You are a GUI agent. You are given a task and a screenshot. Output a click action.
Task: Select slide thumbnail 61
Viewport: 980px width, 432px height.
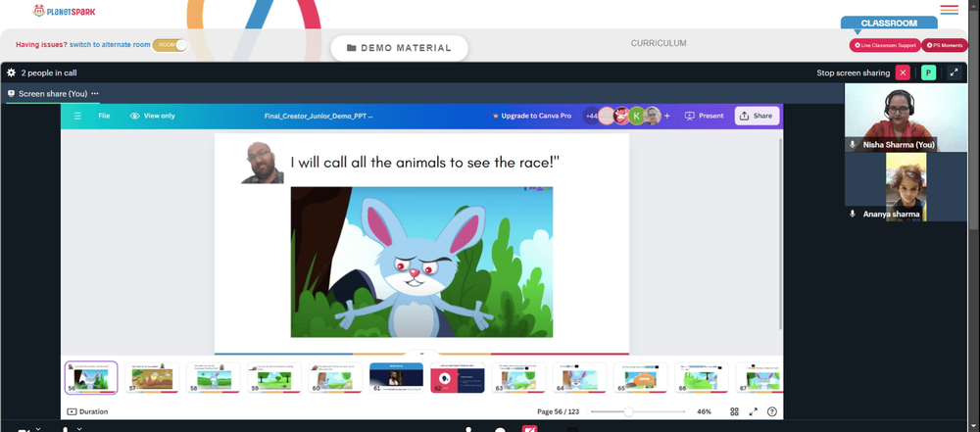tap(397, 377)
